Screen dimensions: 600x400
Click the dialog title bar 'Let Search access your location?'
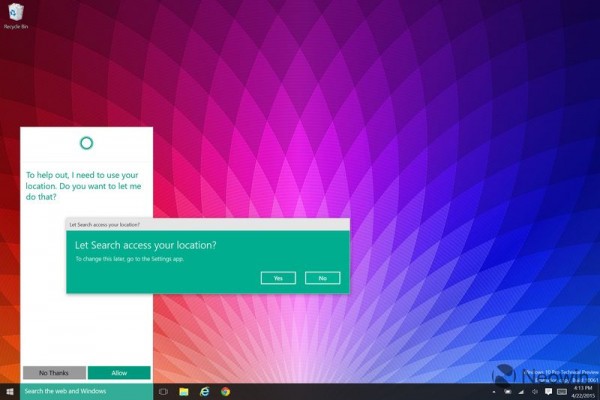[x=208, y=224]
